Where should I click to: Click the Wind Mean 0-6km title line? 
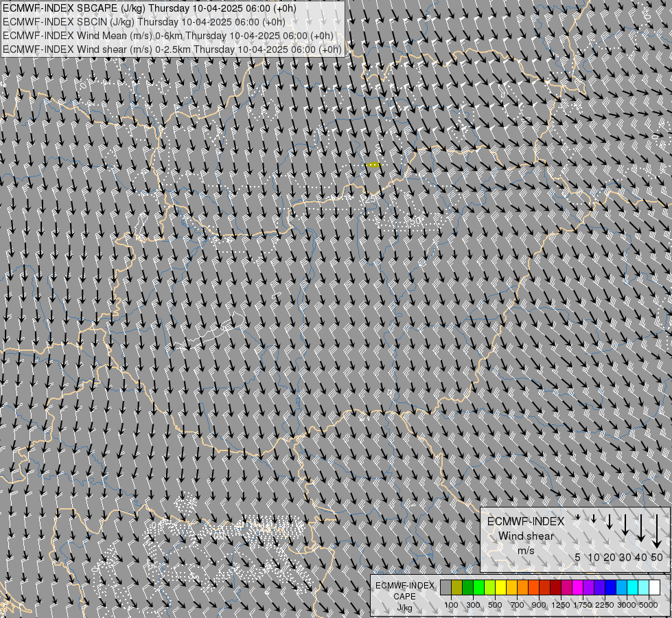[x=168, y=36]
